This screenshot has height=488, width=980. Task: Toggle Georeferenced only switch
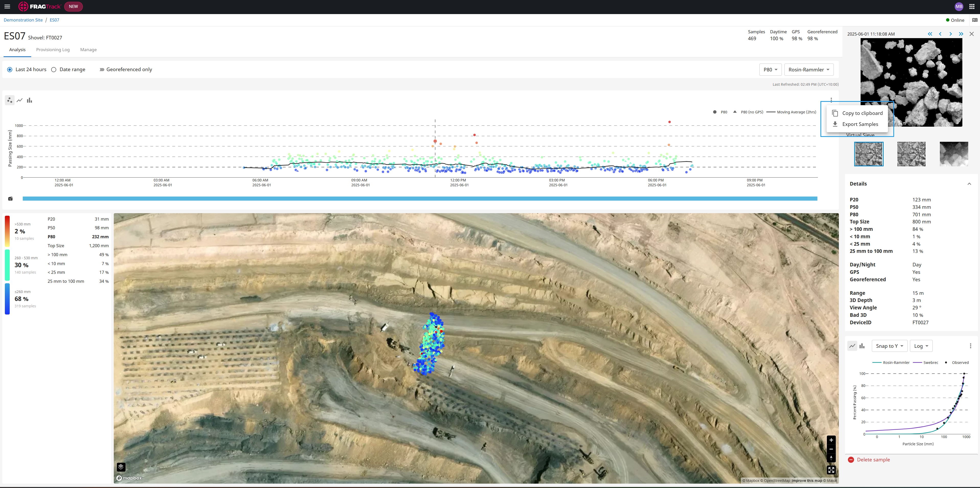(102, 70)
